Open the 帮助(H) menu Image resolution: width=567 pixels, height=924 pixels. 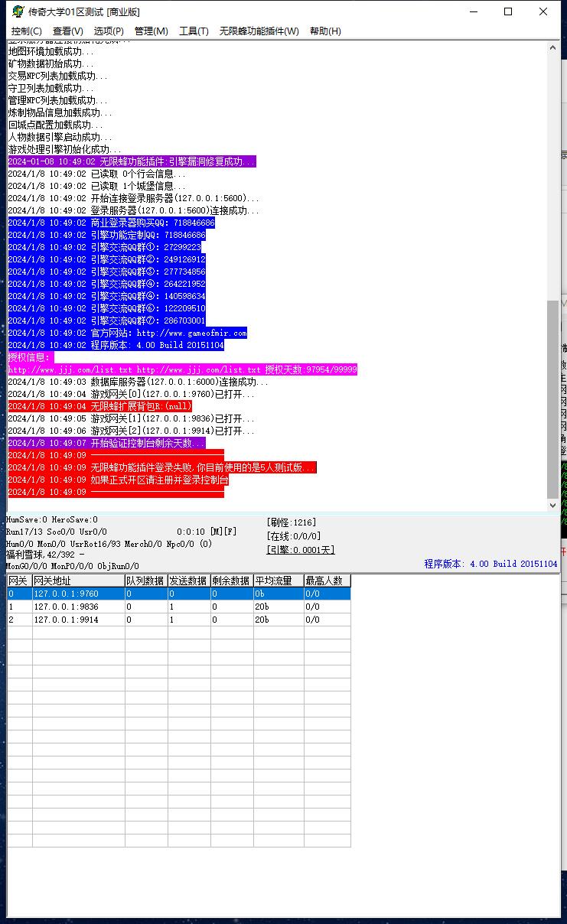[x=325, y=31]
